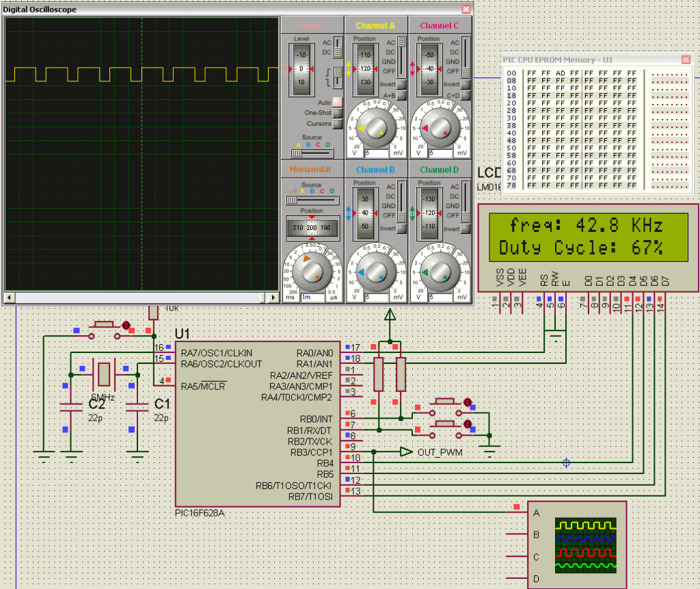Select the OUT_PWM terminal arrow symbol
The width and height of the screenshot is (700, 589).
(406, 451)
